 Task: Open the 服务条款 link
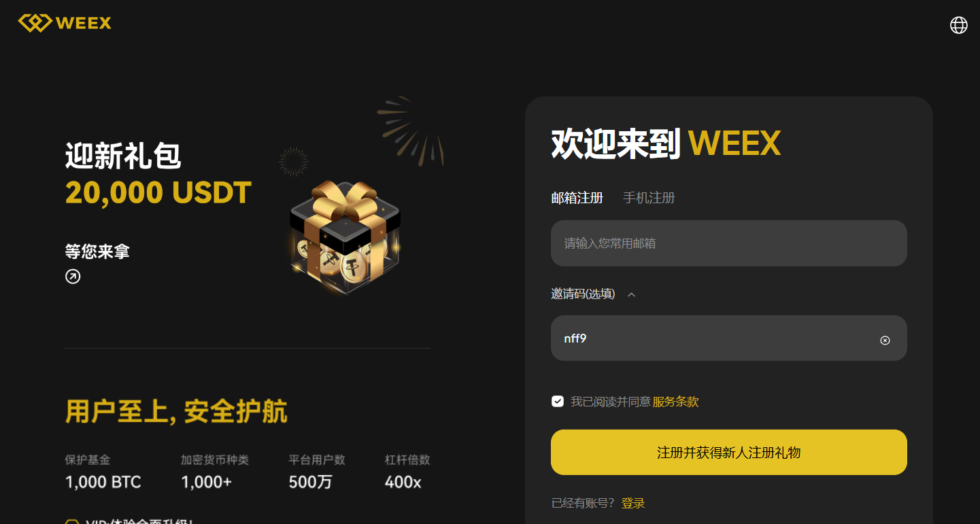[x=675, y=402]
